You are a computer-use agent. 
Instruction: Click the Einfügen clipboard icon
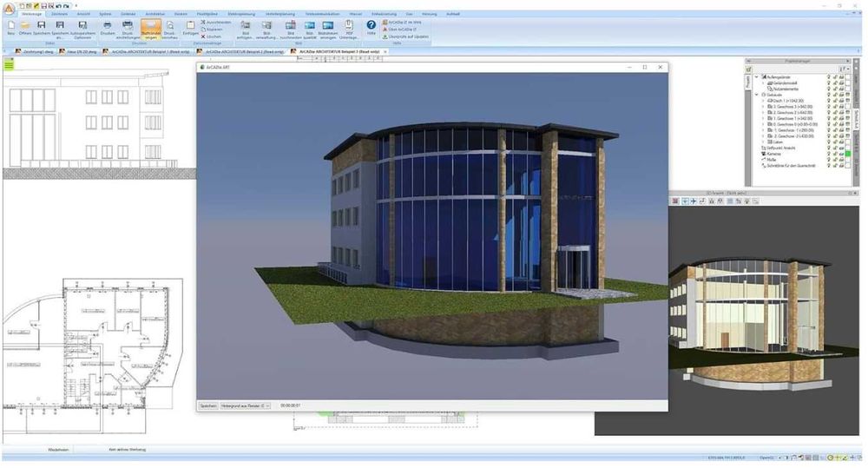[x=190, y=28]
